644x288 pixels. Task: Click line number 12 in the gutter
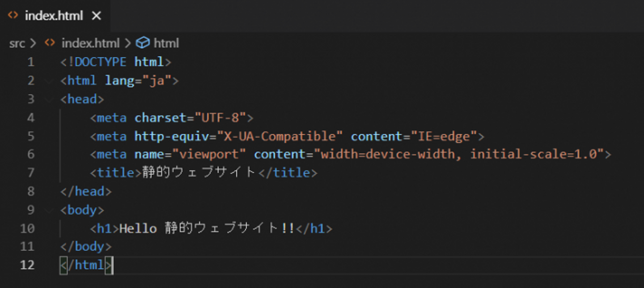[x=27, y=265]
